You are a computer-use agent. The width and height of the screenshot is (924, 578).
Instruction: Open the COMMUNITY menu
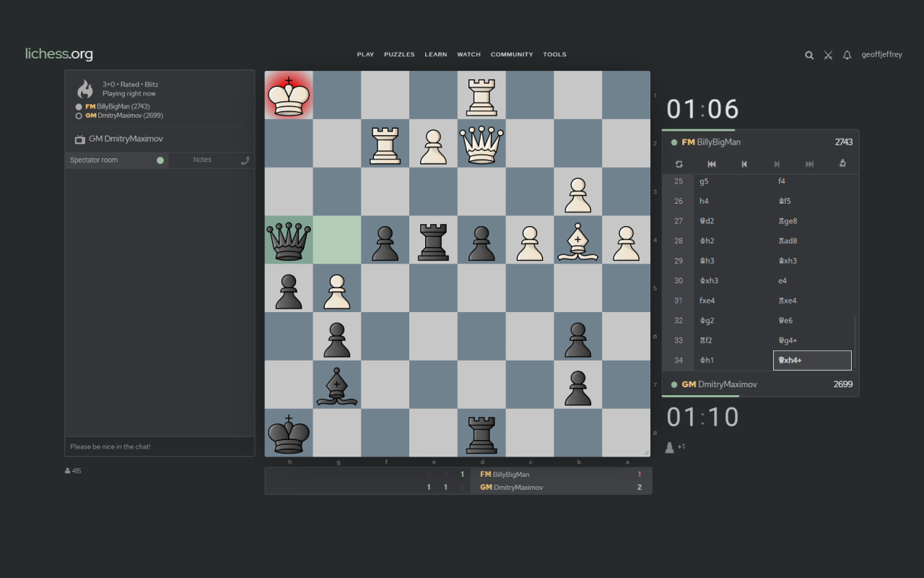(512, 55)
